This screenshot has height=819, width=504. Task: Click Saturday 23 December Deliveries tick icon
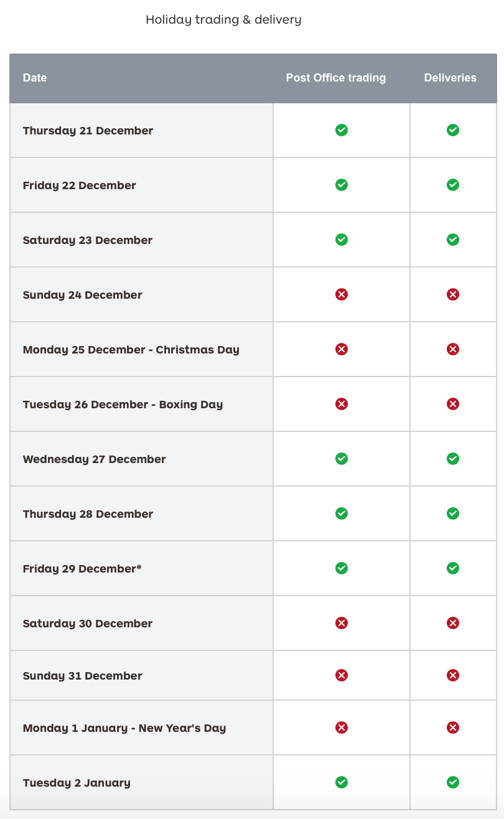453,240
